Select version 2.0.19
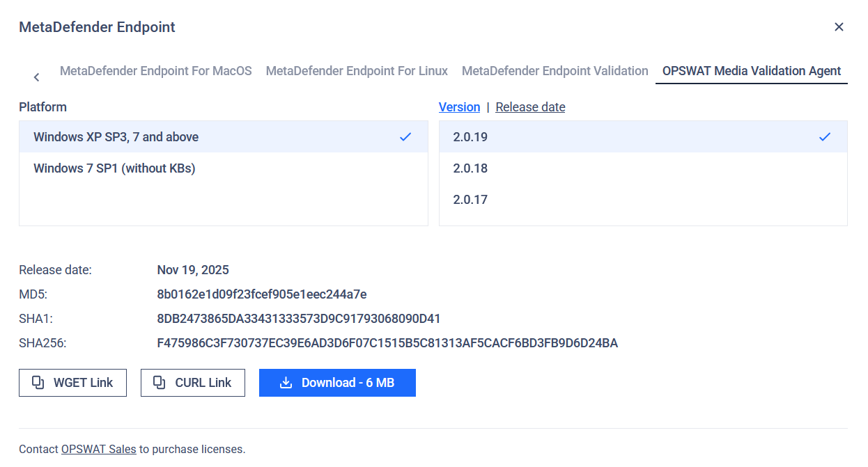This screenshot has height=467, width=868. coord(470,137)
